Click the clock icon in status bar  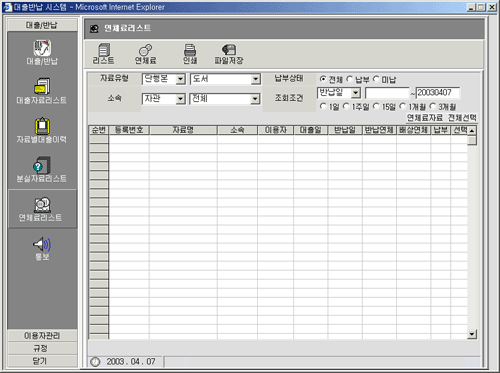coord(95,362)
